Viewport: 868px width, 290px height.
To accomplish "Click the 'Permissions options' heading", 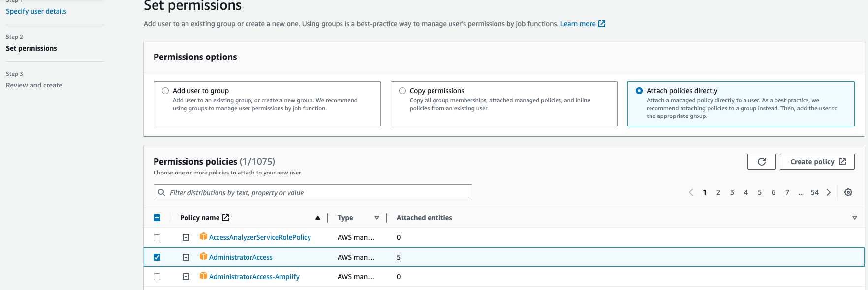I will [195, 57].
